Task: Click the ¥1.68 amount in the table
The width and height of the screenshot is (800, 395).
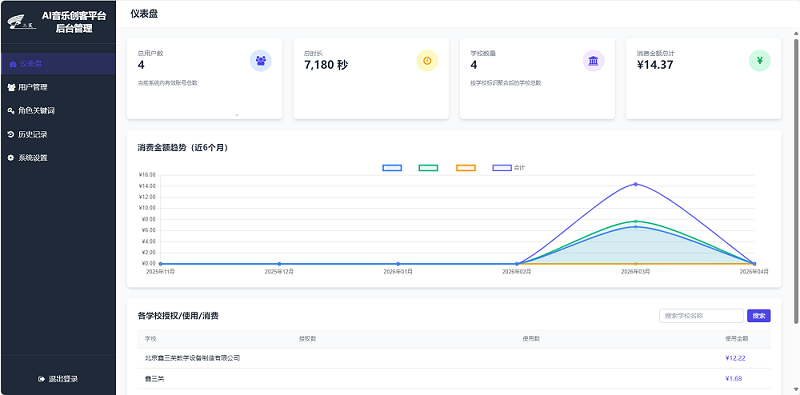Action: 734,379
